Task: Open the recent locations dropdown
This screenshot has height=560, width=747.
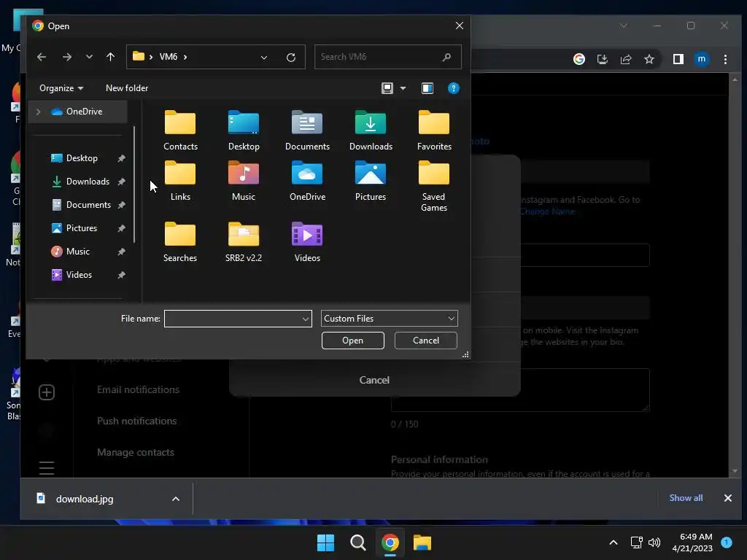Action: click(x=89, y=57)
